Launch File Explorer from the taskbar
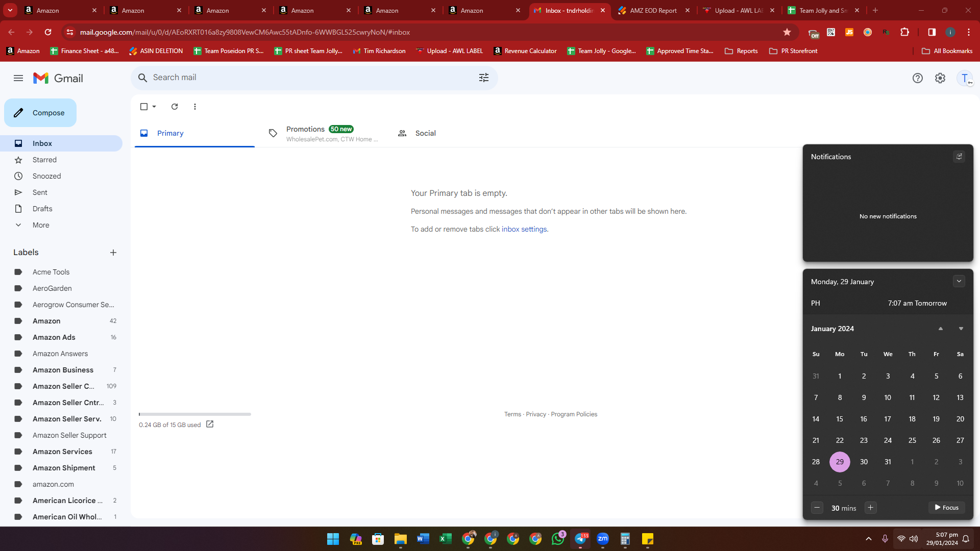This screenshot has width=980, height=551. (x=401, y=539)
